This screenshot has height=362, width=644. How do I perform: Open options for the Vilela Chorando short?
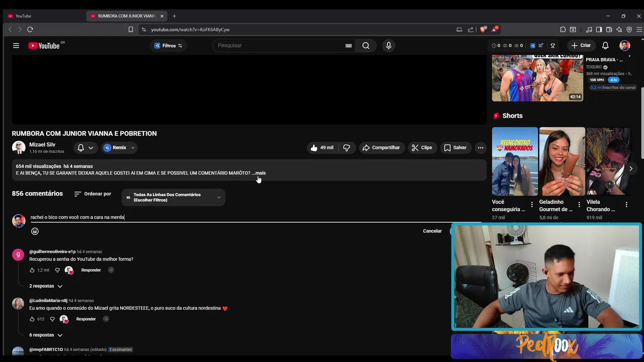(x=626, y=205)
